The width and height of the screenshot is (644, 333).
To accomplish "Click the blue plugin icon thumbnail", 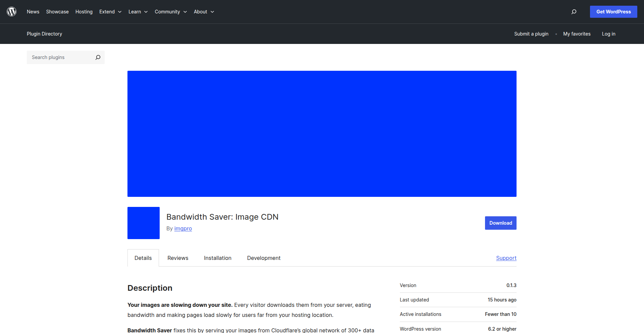I will tap(143, 223).
